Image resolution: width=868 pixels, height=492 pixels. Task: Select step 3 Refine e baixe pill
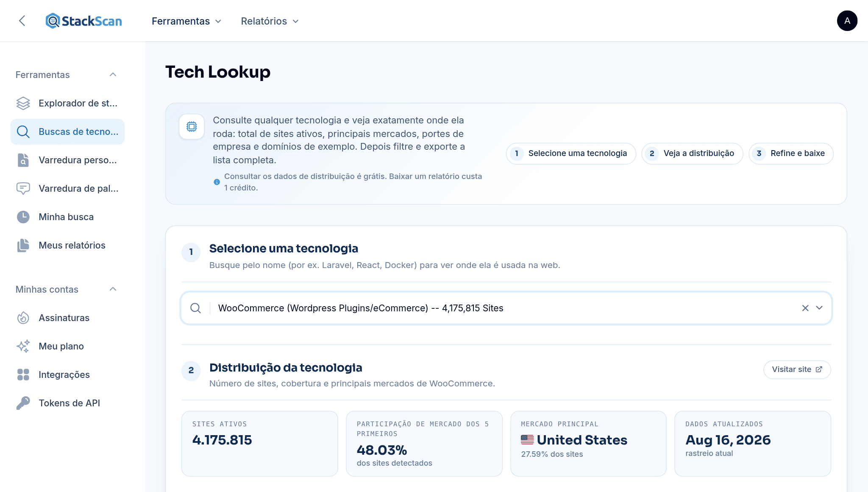[x=791, y=154]
